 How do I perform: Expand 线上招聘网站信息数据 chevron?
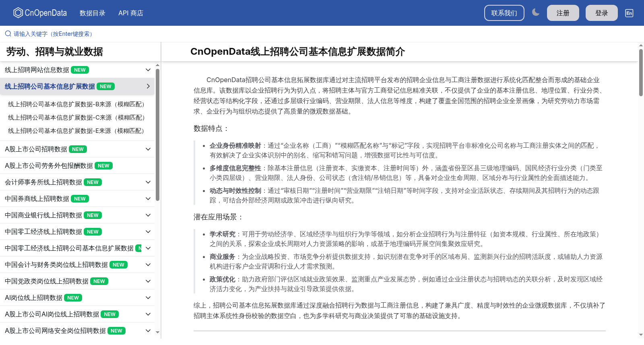pos(148,70)
